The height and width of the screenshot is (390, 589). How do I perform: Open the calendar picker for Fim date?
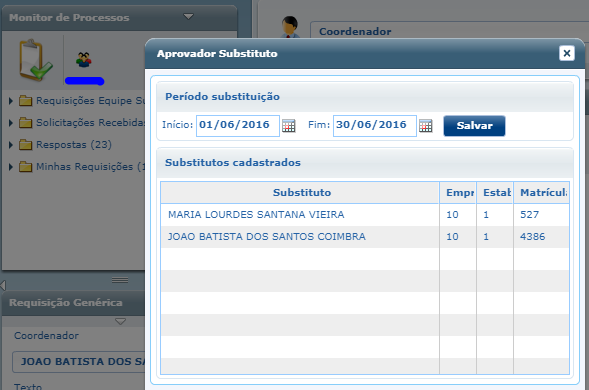tap(426, 125)
